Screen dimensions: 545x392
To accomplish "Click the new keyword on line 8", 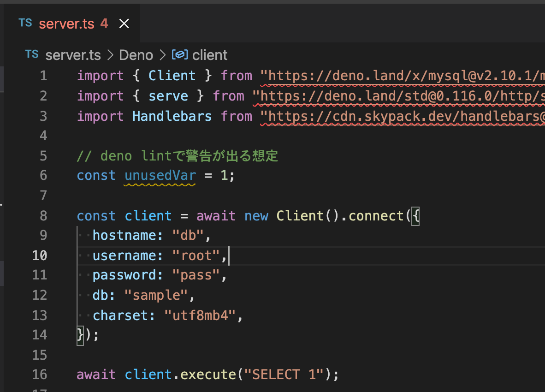I will click(x=256, y=216).
